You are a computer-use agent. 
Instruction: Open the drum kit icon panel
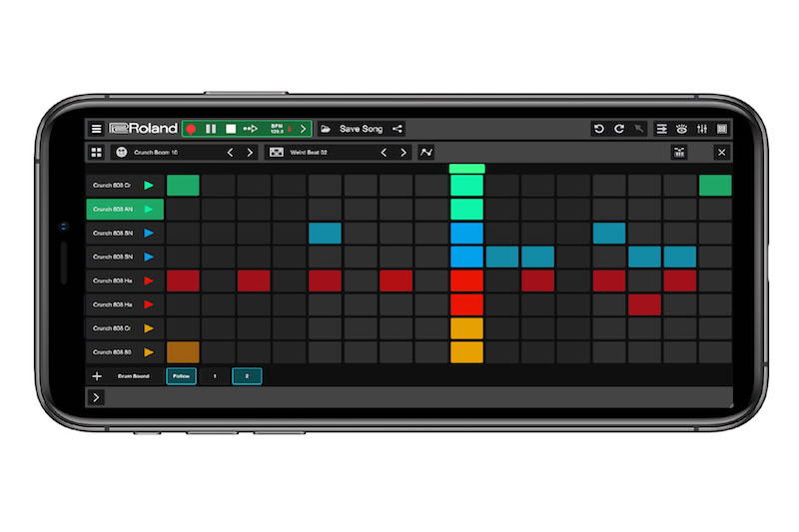click(x=679, y=153)
